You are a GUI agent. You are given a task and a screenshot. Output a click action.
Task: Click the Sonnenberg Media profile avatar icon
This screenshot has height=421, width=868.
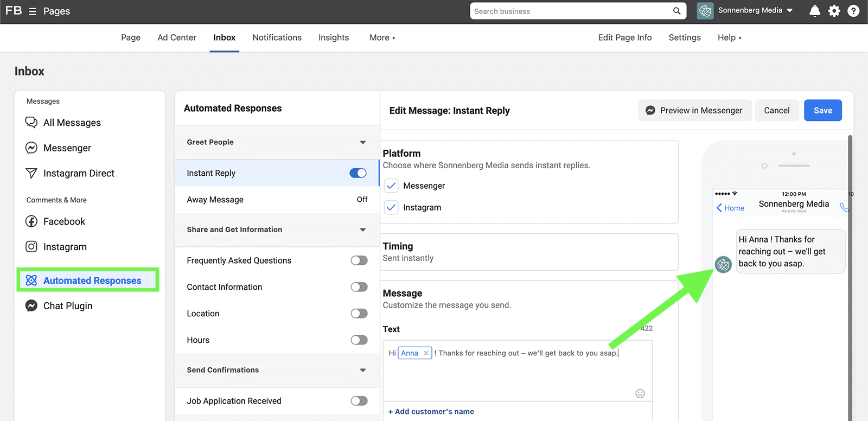tap(705, 11)
